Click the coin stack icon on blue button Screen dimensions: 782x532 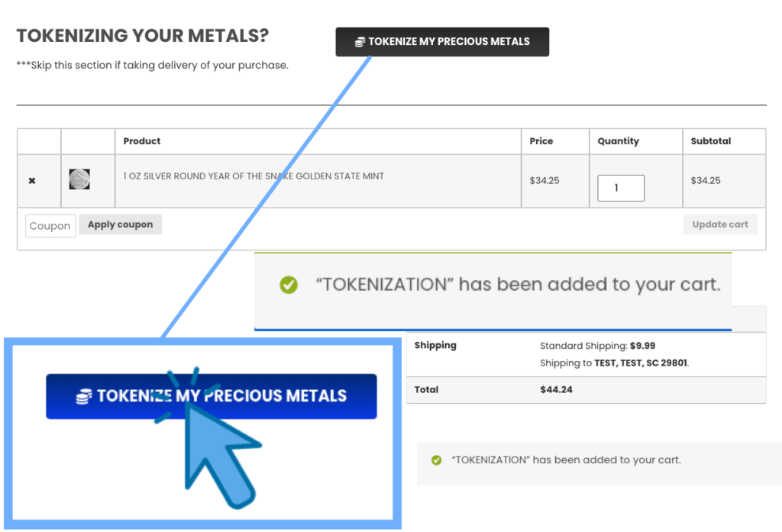(x=84, y=396)
